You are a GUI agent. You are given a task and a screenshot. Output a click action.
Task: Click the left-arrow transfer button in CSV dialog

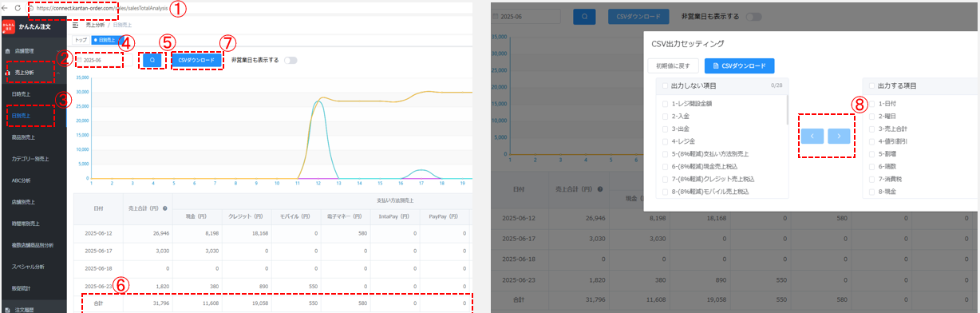(812, 136)
